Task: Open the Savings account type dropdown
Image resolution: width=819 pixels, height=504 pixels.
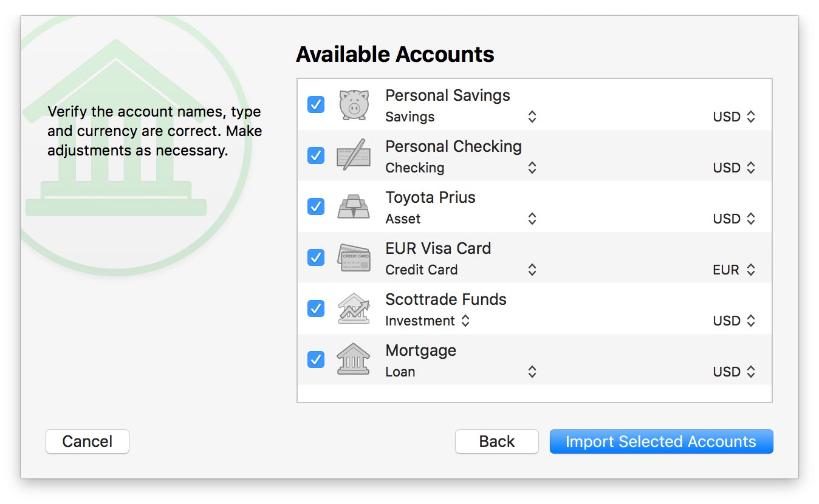Action: tap(461, 117)
